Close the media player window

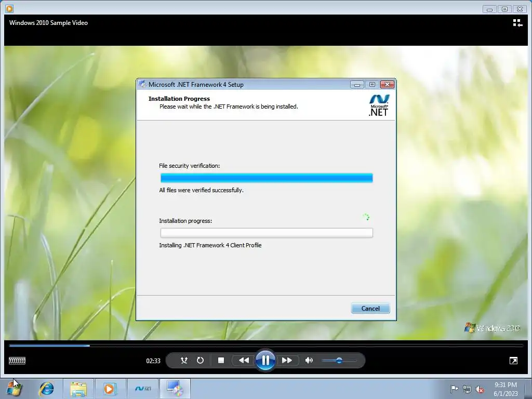pyautogui.click(x=520, y=9)
